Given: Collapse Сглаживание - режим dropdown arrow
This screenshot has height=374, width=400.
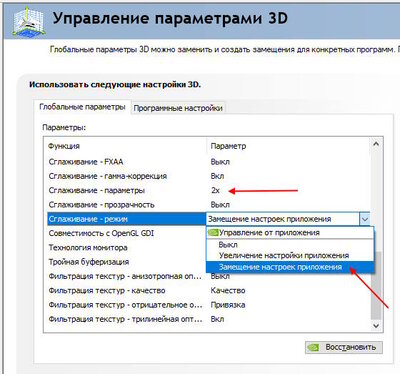Looking at the screenshot, I should pos(365,219).
